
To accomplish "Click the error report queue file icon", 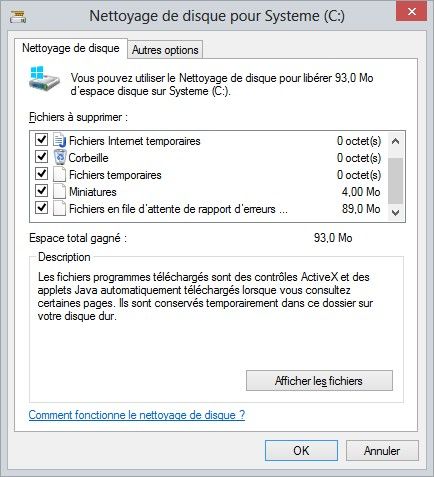I will tap(59, 208).
